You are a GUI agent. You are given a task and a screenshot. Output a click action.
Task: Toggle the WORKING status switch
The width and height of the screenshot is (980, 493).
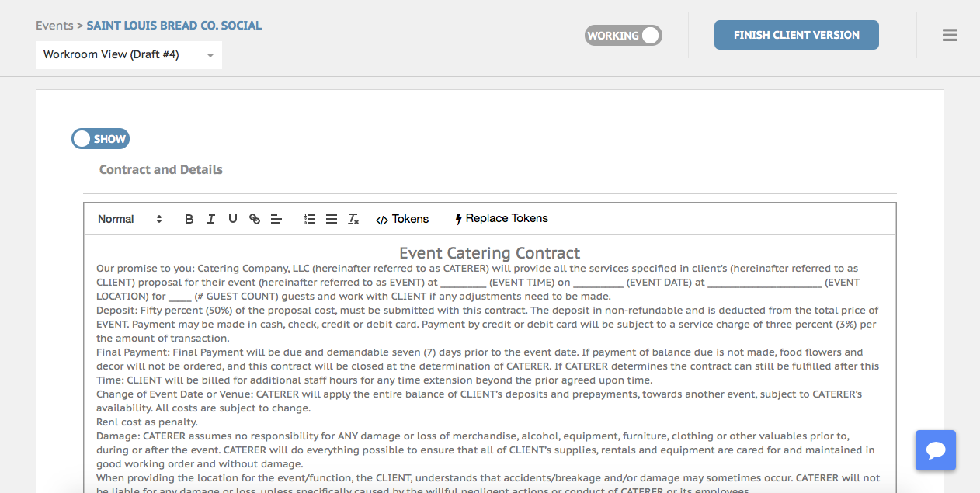pos(624,36)
